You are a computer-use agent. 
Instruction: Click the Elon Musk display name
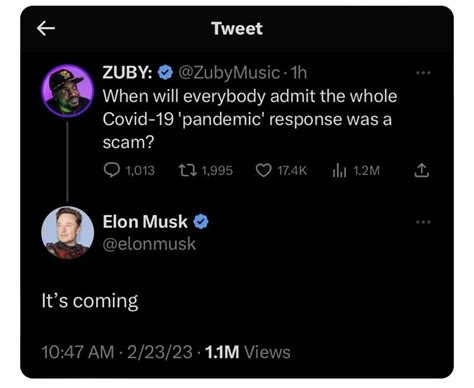coord(145,222)
